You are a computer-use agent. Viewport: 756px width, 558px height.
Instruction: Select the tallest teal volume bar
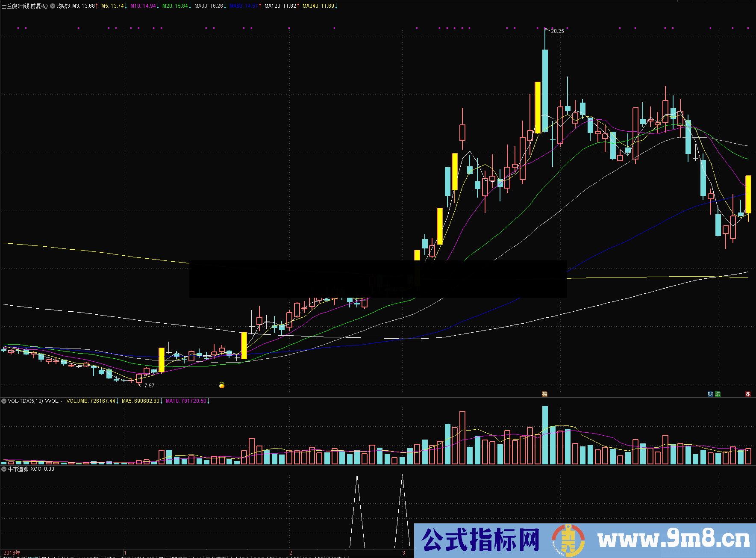(x=545, y=435)
